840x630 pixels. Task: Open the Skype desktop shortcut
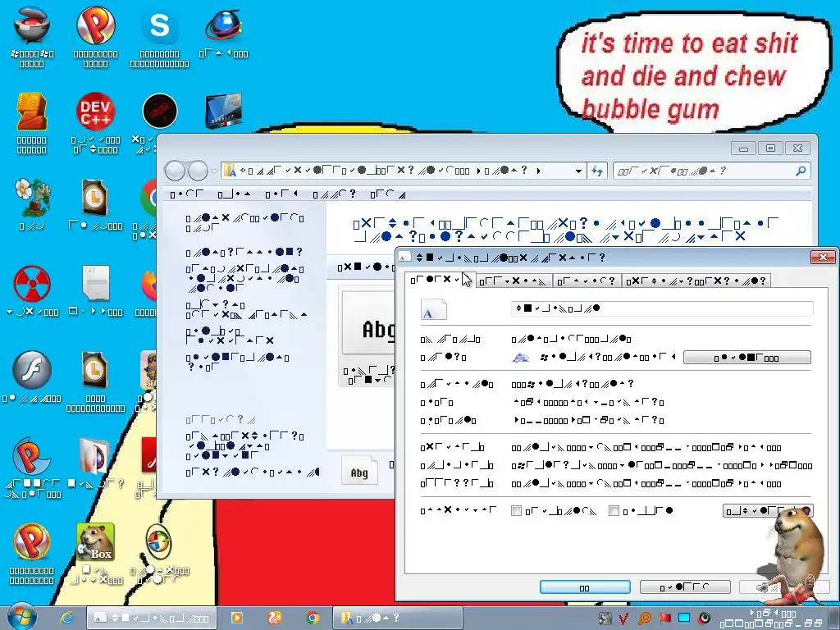click(x=160, y=25)
